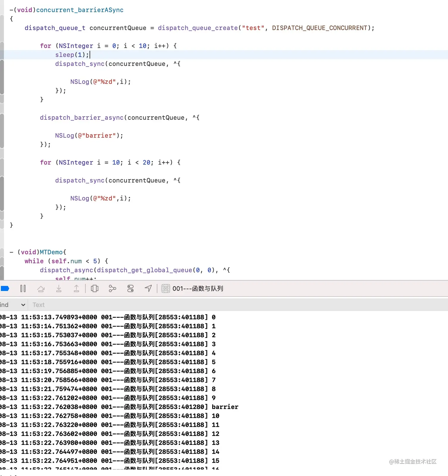Open the Environment Overrides icon
Screen dimensions: 448x476
point(130,289)
